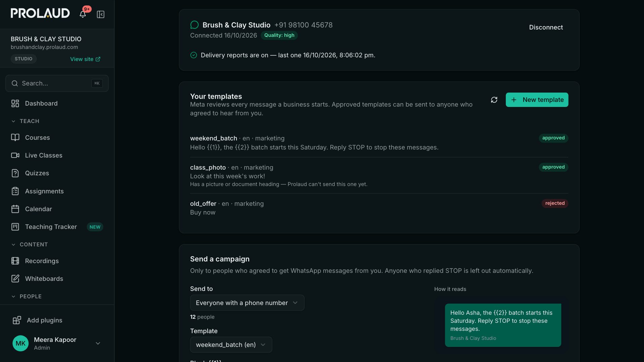Click the Quizzes question icon
This screenshot has width=644, height=362.
15,173
